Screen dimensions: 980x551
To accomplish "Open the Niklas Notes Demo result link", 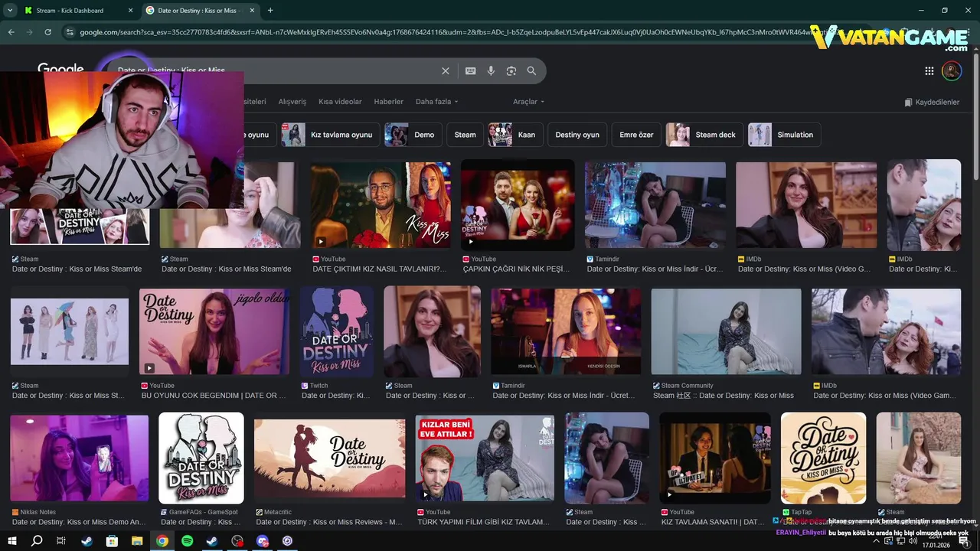I will pos(79,522).
